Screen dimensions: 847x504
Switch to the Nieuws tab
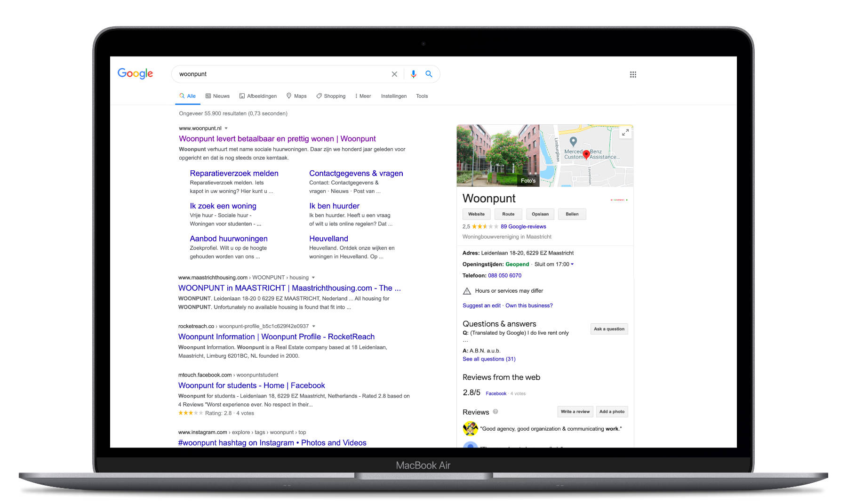point(217,96)
